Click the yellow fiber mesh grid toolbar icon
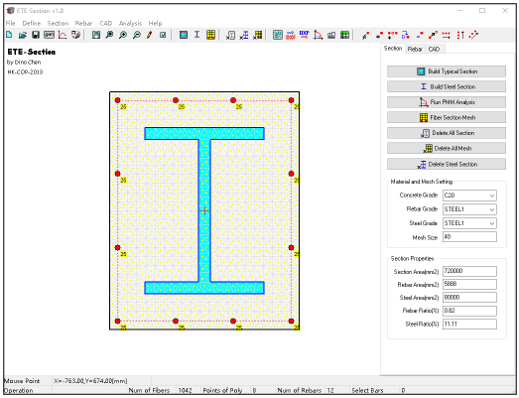The width and height of the screenshot is (519, 398). pos(210,35)
